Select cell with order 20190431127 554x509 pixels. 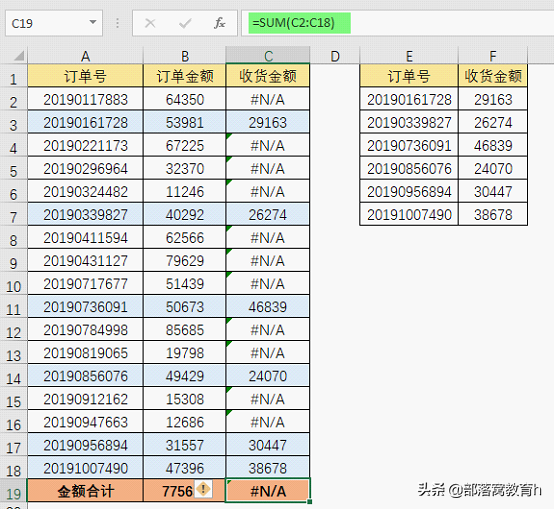click(86, 260)
